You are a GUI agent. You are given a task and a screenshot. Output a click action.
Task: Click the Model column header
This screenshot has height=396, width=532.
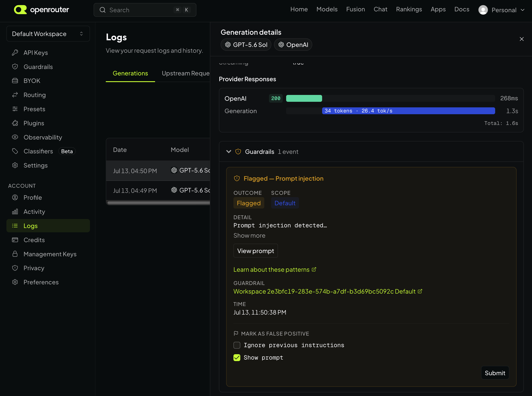click(180, 150)
